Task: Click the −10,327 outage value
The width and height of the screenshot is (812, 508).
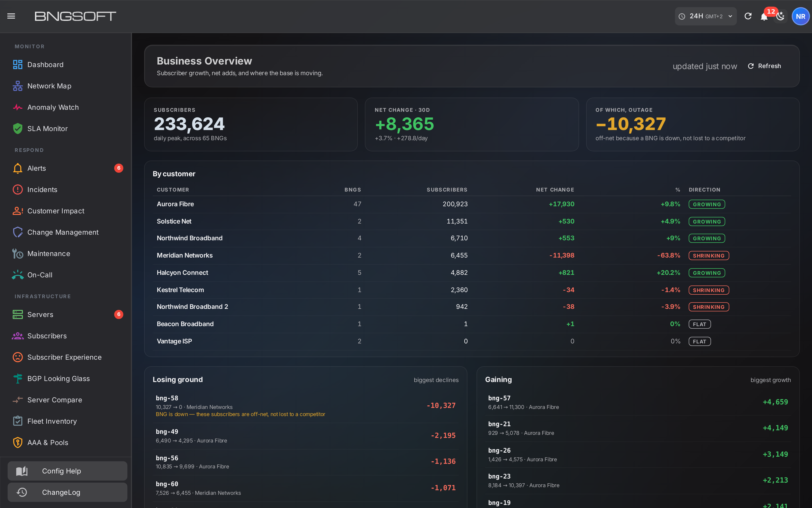Action: (631, 124)
